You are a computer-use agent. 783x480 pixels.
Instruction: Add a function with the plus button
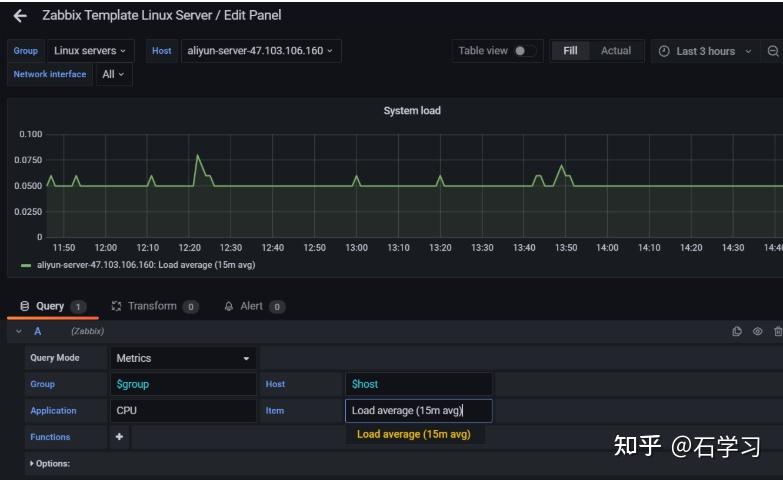(119, 437)
